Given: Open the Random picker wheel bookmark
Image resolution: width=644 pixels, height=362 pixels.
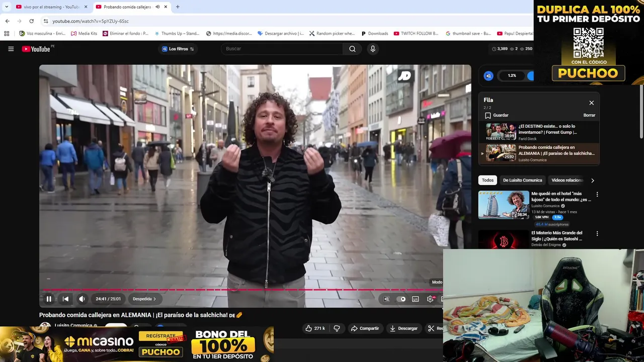Looking at the screenshot, I should point(332,34).
